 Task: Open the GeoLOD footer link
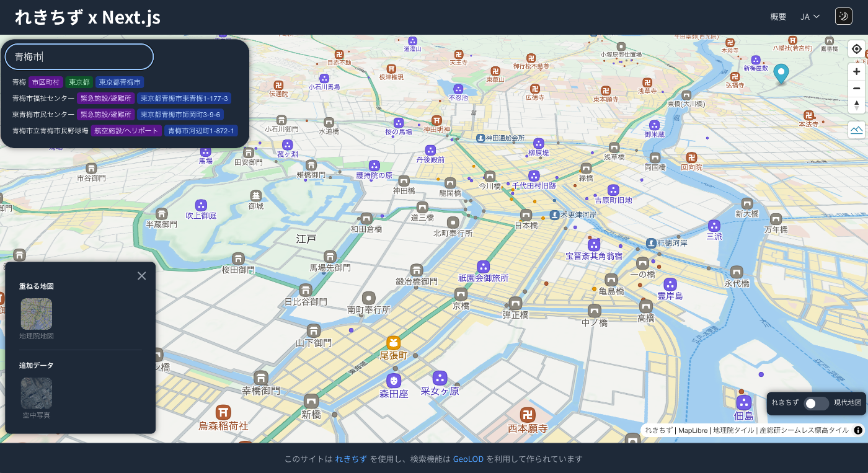(468, 459)
